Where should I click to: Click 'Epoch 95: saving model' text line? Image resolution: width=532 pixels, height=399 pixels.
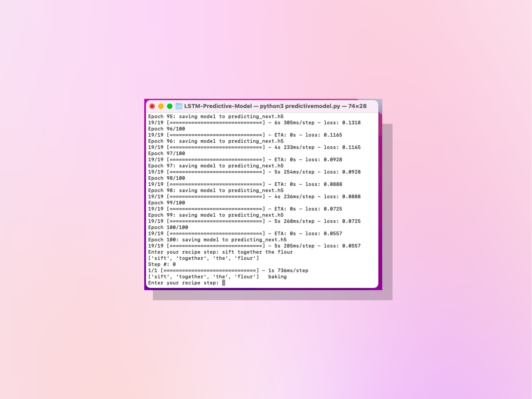pyautogui.click(x=216, y=116)
